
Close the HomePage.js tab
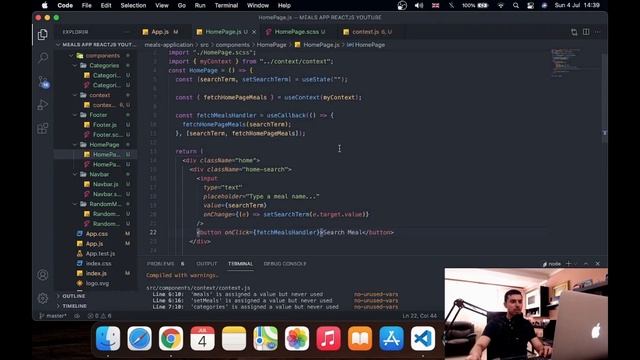coord(254,32)
